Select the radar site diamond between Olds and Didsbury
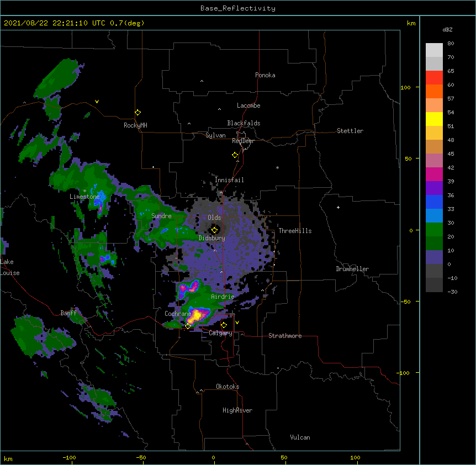 [x=214, y=230]
